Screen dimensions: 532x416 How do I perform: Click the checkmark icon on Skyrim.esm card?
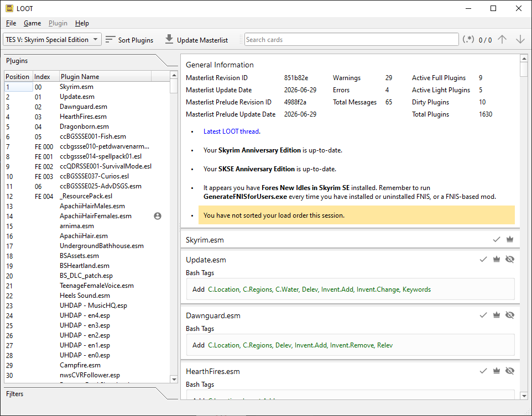[497, 239]
